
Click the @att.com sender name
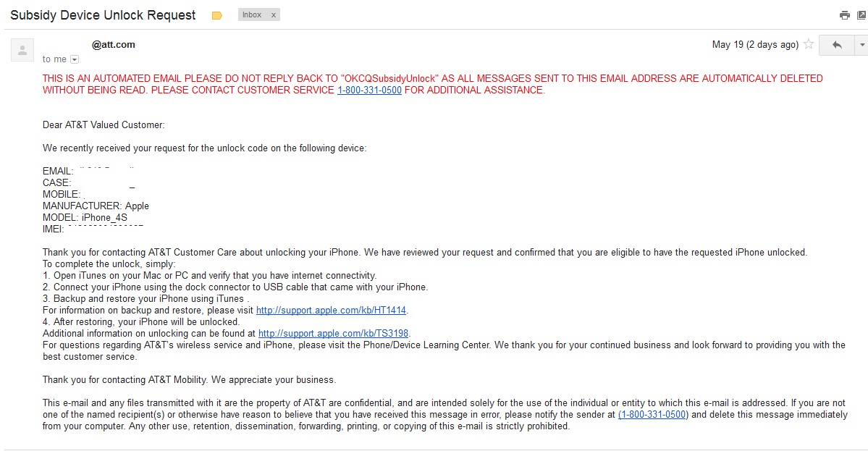click(114, 45)
